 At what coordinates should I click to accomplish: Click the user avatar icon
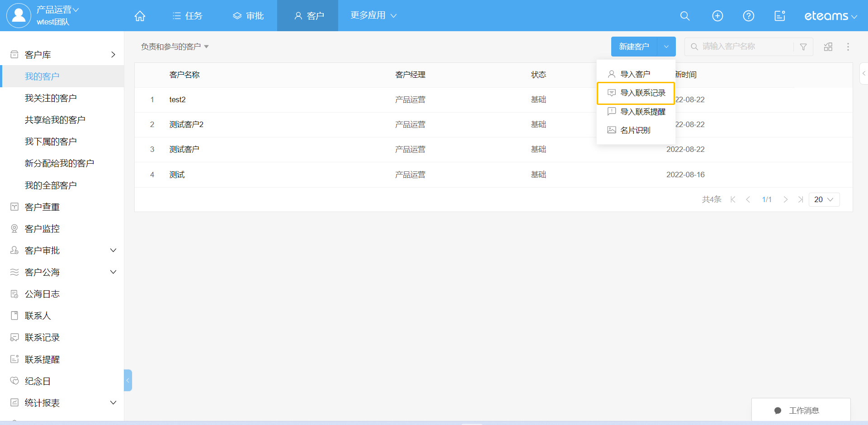pos(19,15)
